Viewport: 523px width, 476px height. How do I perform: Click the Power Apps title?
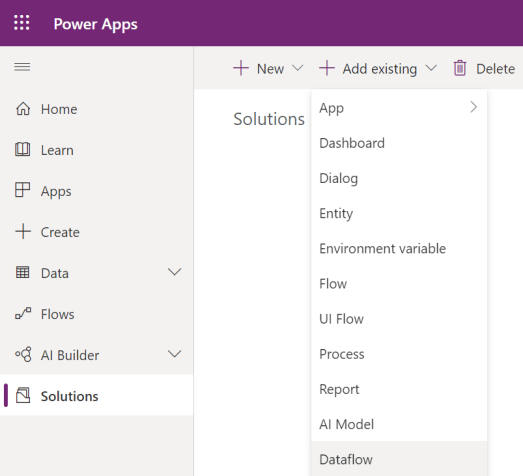[x=95, y=24]
